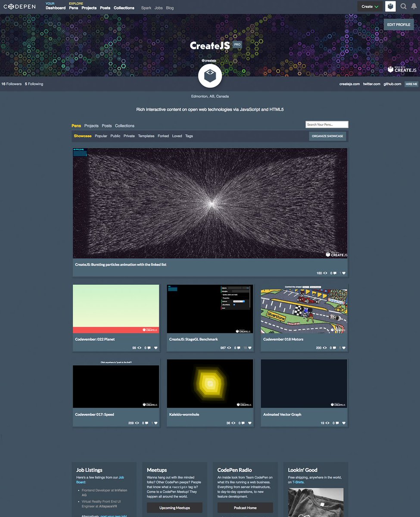
Task: Visit the github.com profile link
Action: (x=392, y=84)
